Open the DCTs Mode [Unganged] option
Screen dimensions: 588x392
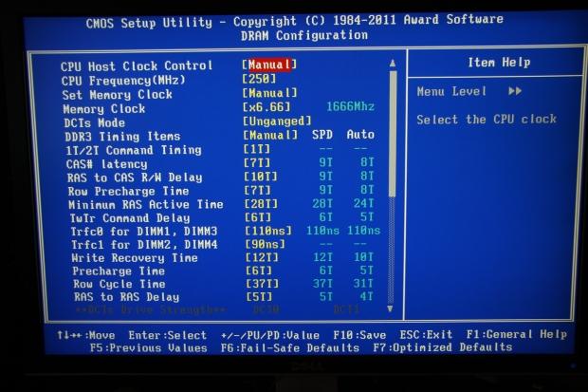pyautogui.click(x=277, y=121)
